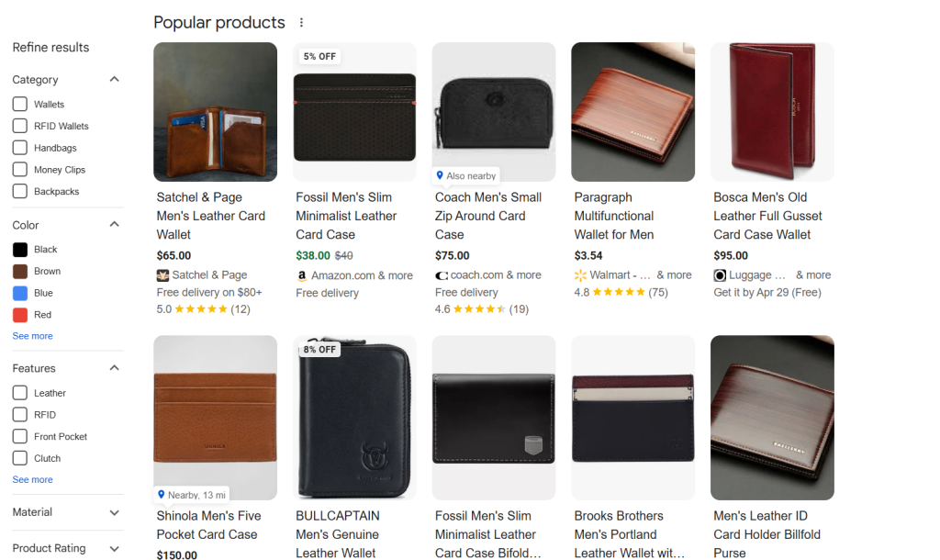The height and width of the screenshot is (560, 940).
Task: Click the Nearby, 13 mi location pin
Action: 162,494
